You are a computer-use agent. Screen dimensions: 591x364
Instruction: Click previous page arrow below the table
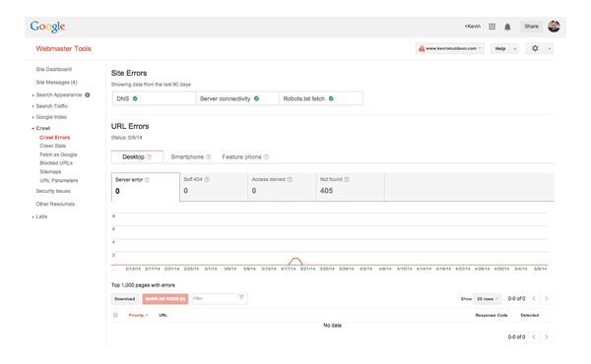(x=534, y=336)
